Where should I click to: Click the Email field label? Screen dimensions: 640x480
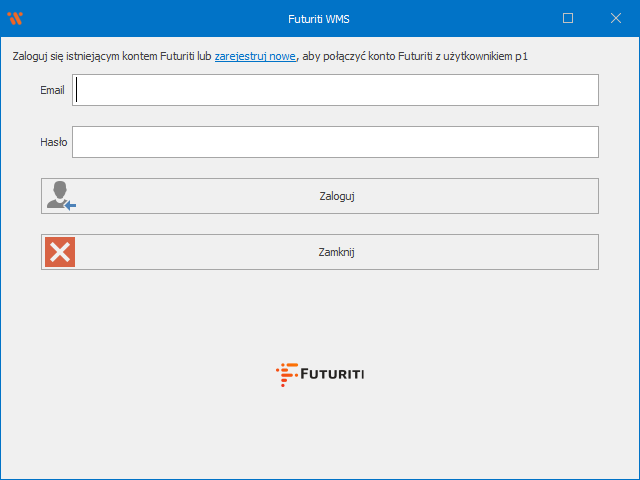[x=52, y=90]
